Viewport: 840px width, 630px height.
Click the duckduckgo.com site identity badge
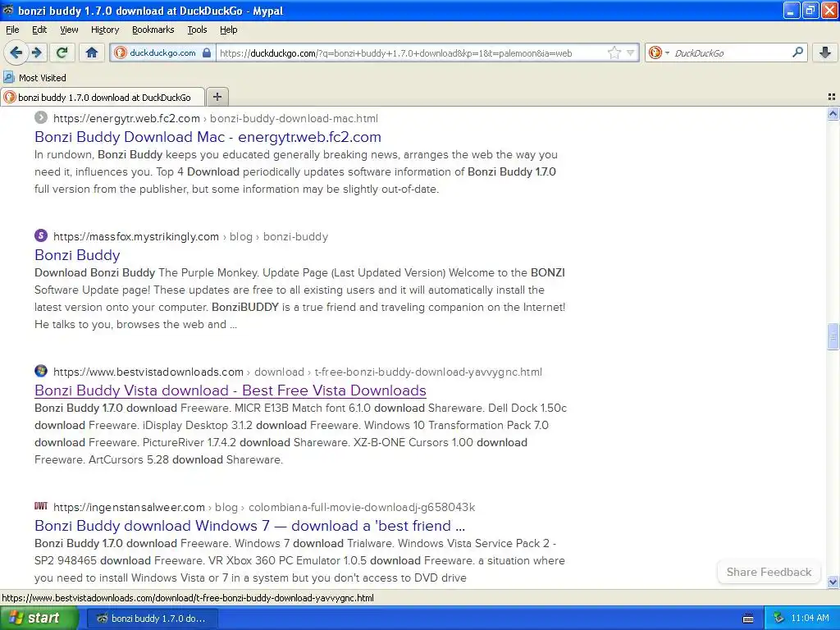tap(162, 52)
